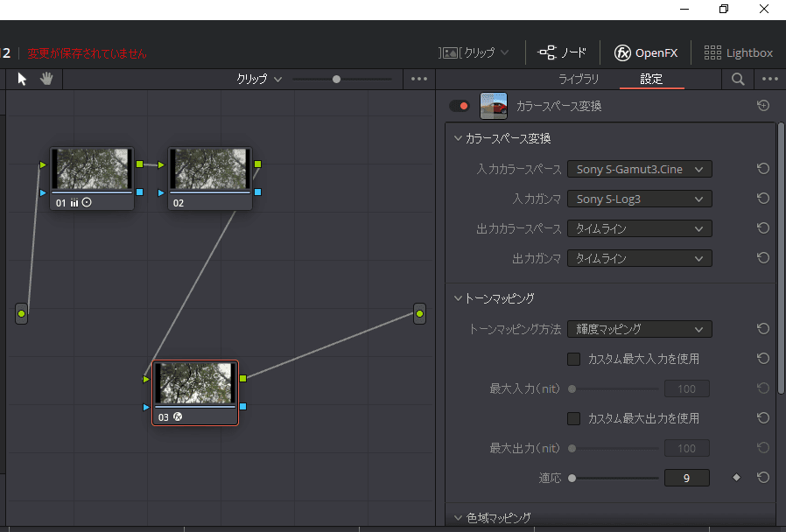Enable カスタム最大入力を使用 checkbox

pyautogui.click(x=573, y=359)
